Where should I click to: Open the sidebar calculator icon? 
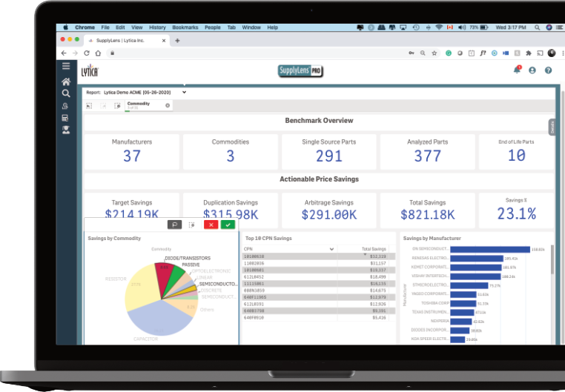65,118
